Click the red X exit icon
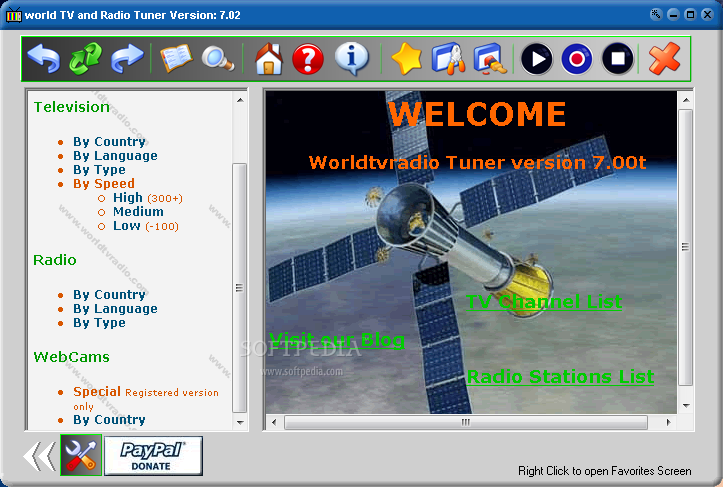Viewport: 723px width, 487px height. 664,59
